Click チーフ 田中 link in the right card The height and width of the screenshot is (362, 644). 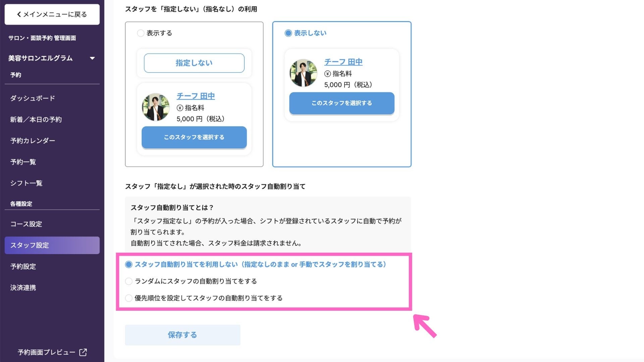point(343,62)
